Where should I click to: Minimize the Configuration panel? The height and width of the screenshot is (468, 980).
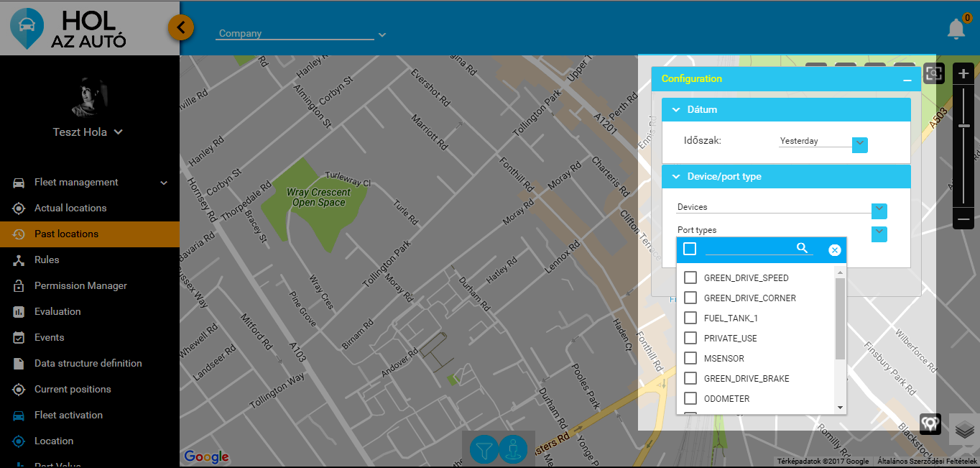[x=908, y=81]
